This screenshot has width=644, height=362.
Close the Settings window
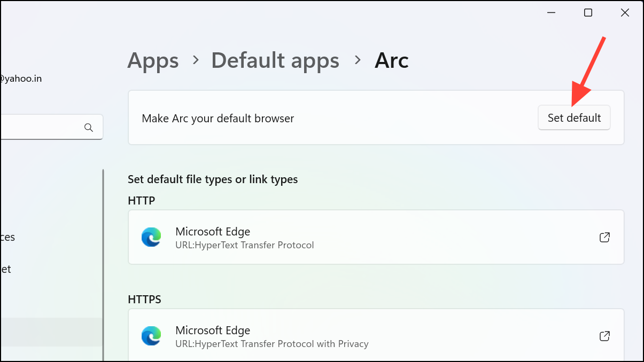[x=625, y=13]
